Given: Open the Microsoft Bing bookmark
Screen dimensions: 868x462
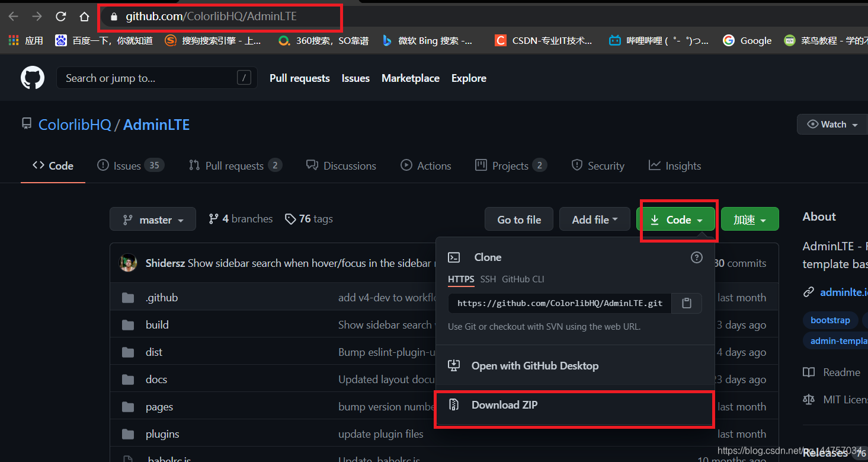Looking at the screenshot, I should coord(427,40).
